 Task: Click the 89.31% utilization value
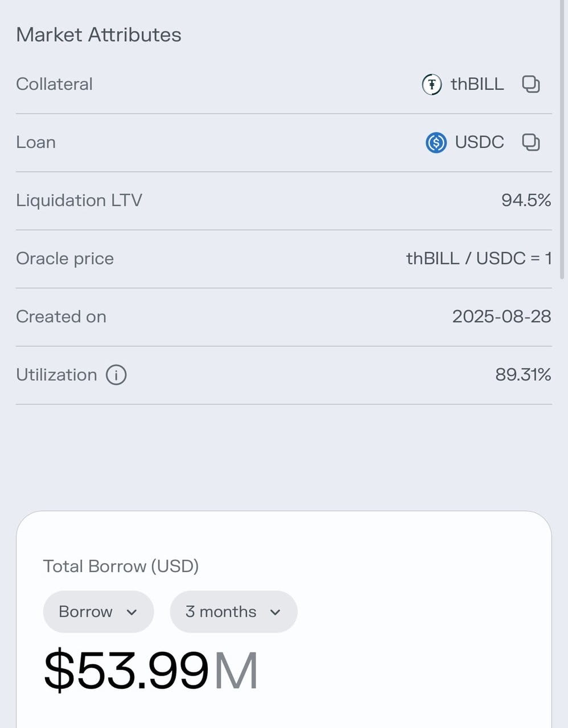(x=522, y=375)
